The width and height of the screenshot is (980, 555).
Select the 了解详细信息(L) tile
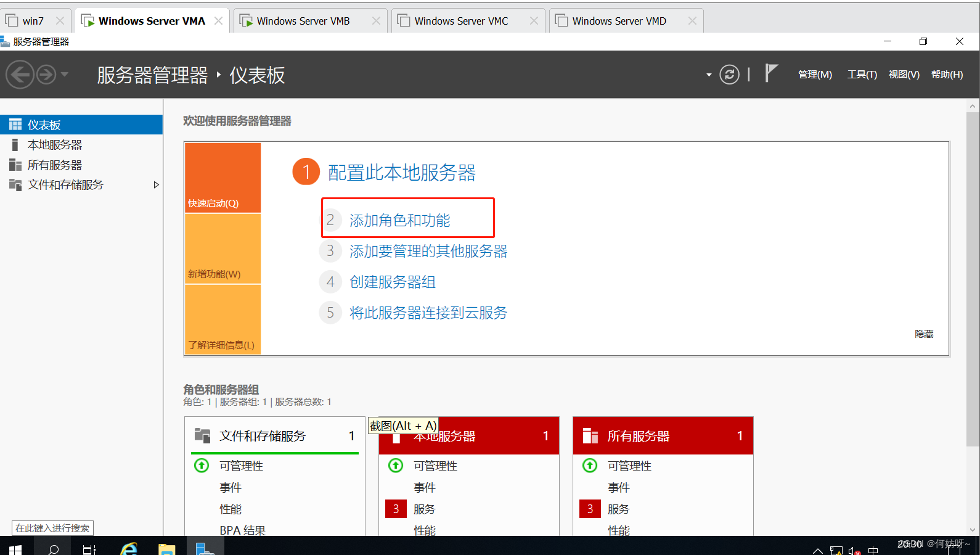[x=223, y=319]
